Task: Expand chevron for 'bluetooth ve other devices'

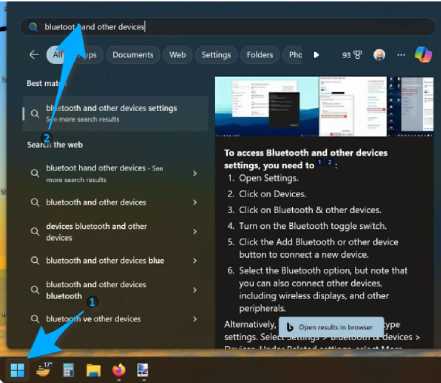Action: pos(195,319)
